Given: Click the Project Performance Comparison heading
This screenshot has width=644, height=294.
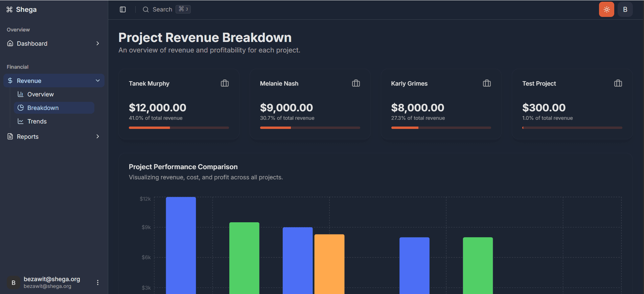Looking at the screenshot, I should click(x=183, y=167).
